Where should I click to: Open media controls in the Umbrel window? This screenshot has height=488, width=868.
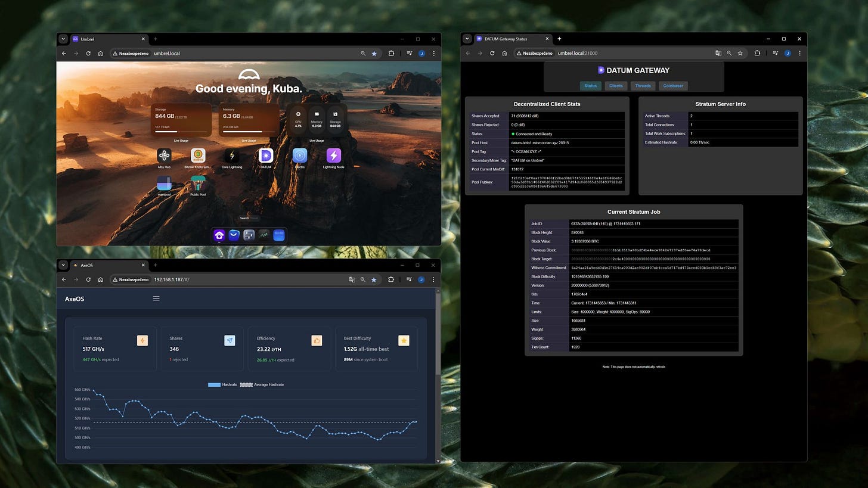[x=409, y=53]
